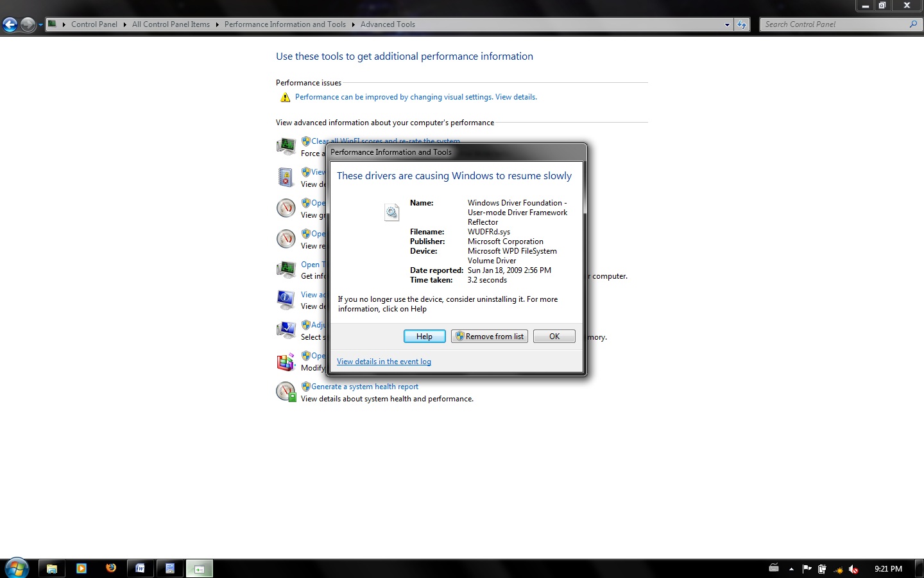The image size is (924, 578).
Task: Open the address bar history dropdown
Action: coord(727,24)
